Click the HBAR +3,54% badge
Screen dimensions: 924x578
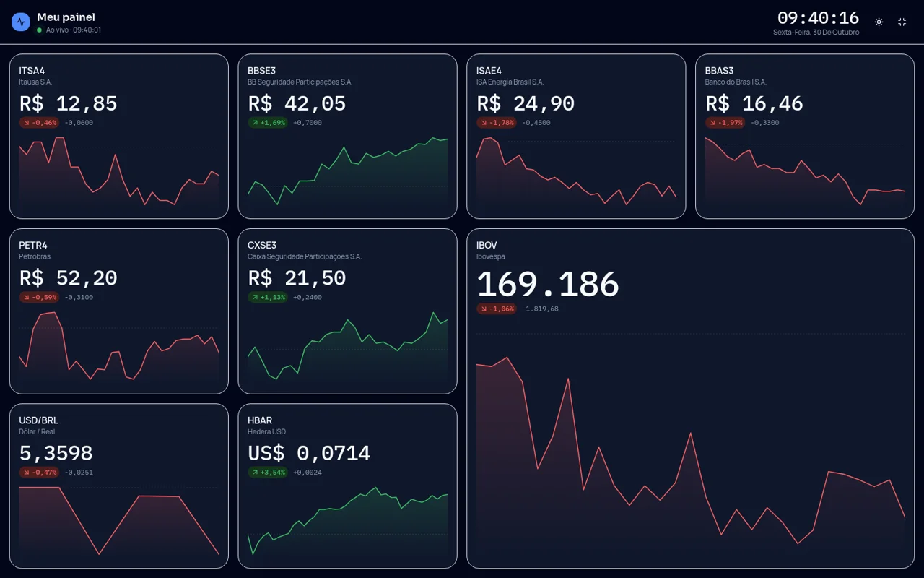[268, 473]
